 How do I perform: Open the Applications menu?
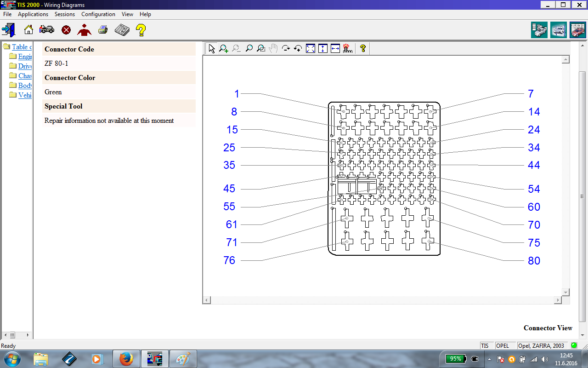coord(33,14)
